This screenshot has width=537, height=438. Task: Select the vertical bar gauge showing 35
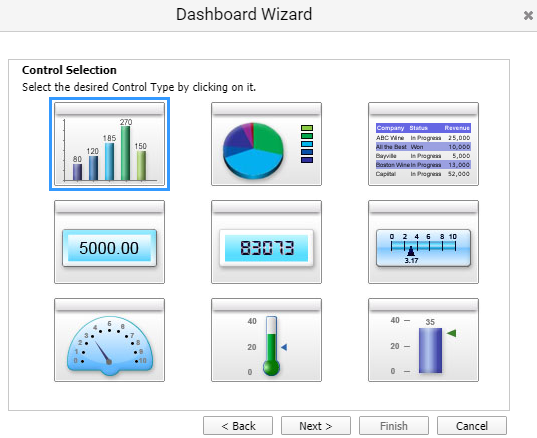coord(423,340)
